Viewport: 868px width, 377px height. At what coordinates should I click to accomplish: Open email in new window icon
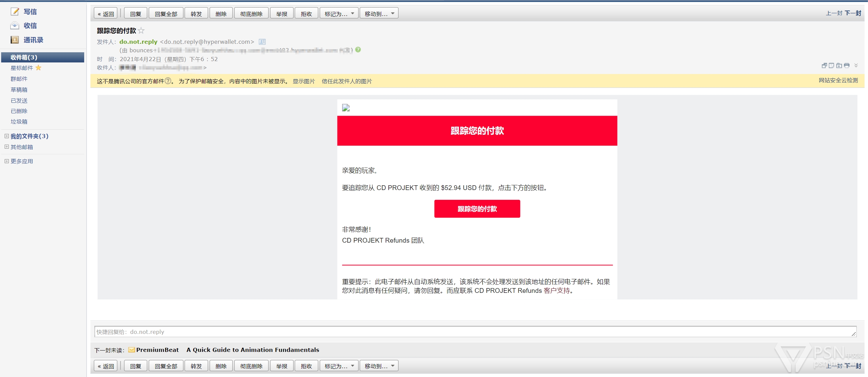[824, 65]
